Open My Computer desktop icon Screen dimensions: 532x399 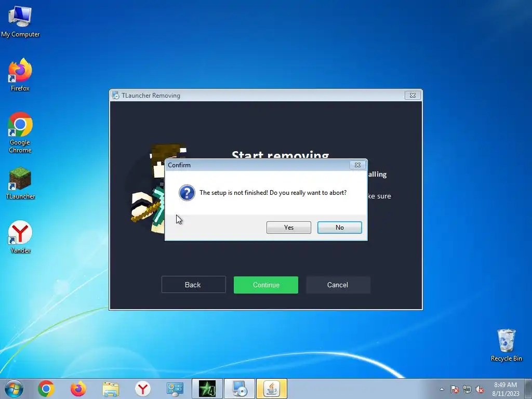pyautogui.click(x=20, y=22)
